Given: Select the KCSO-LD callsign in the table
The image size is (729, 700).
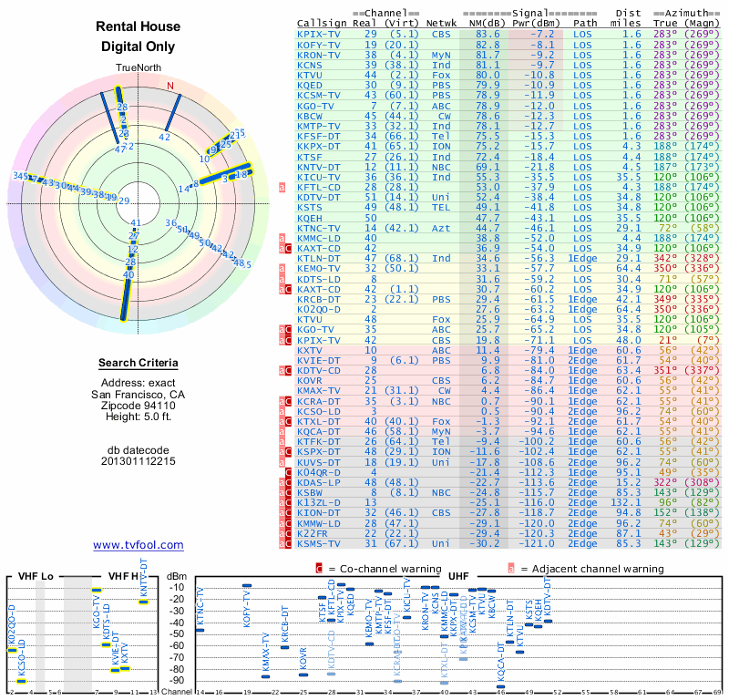Looking at the screenshot, I should [x=318, y=412].
